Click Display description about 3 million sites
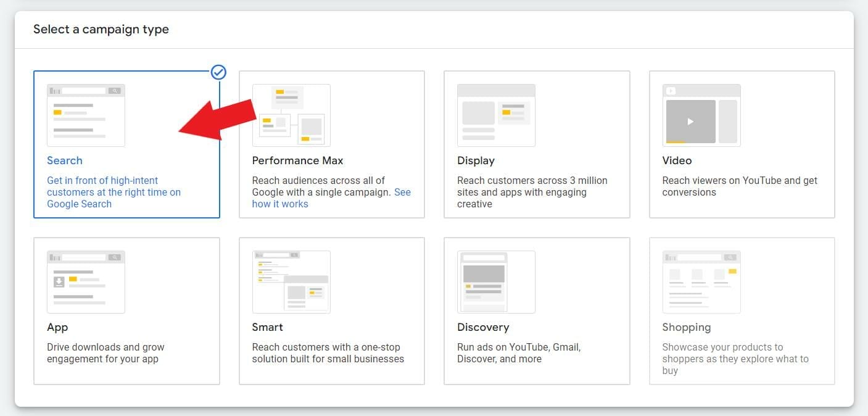This screenshot has height=416, width=868. click(532, 192)
